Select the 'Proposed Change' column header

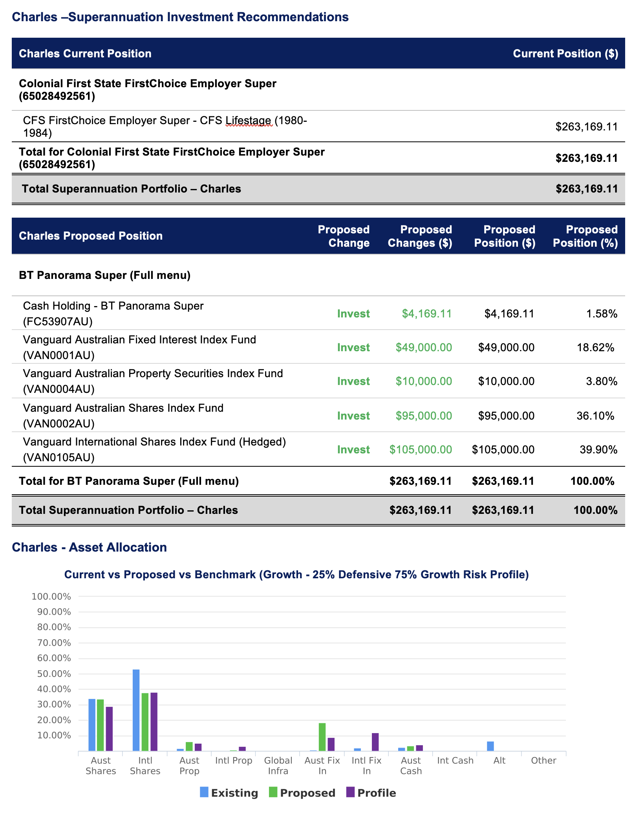(x=344, y=236)
